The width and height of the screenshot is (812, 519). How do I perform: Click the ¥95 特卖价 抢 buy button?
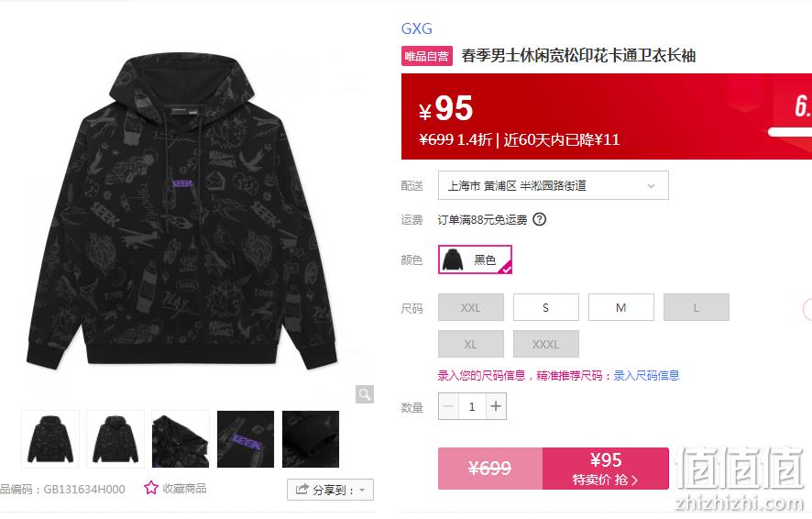(606, 469)
